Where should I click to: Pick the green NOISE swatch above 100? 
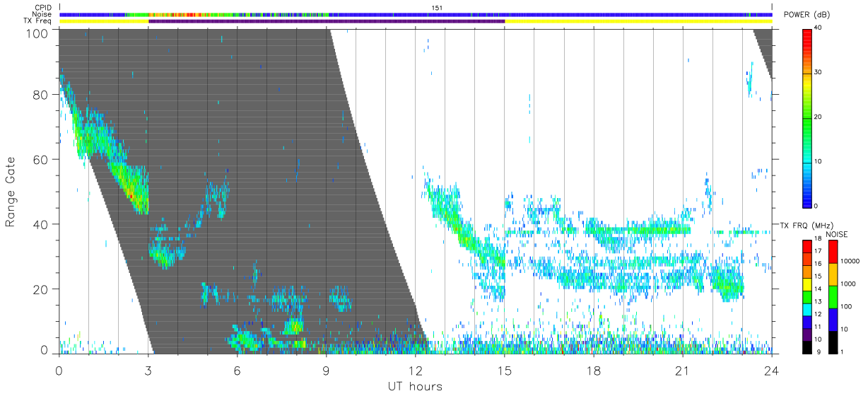tap(833, 296)
